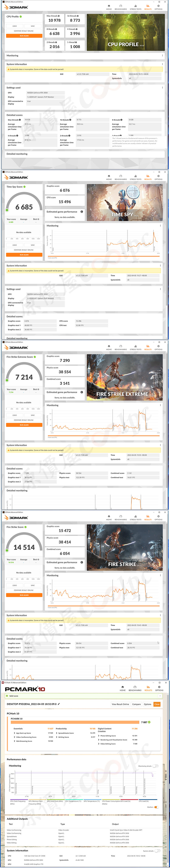Open Options in Fire Strike 14 514 window
This screenshot has height=868, width=170.
point(159,517)
